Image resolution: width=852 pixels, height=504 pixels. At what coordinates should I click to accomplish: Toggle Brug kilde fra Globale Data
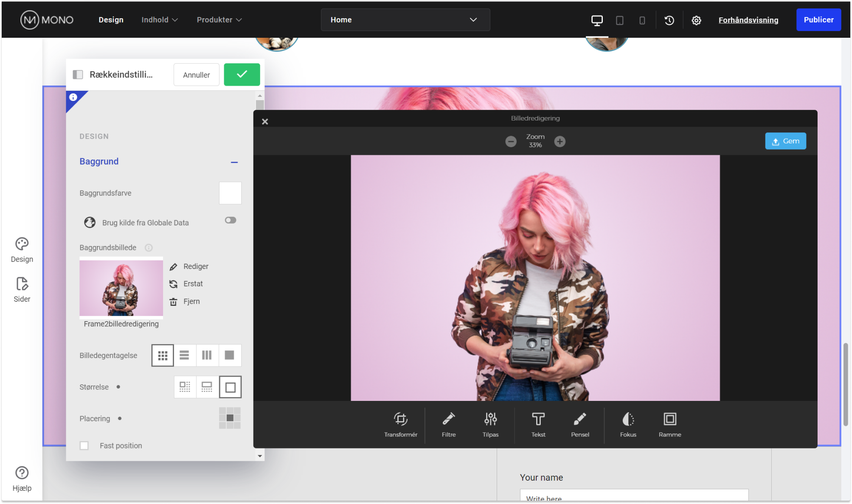coord(231,220)
